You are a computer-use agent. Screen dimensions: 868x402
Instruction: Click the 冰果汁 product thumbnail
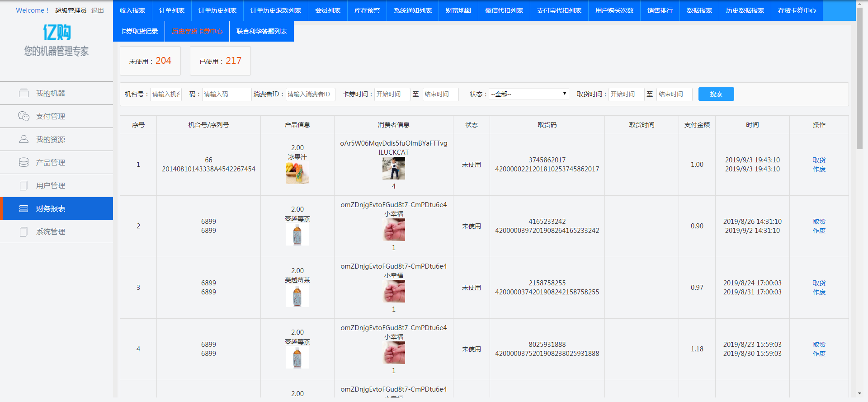coord(297,173)
